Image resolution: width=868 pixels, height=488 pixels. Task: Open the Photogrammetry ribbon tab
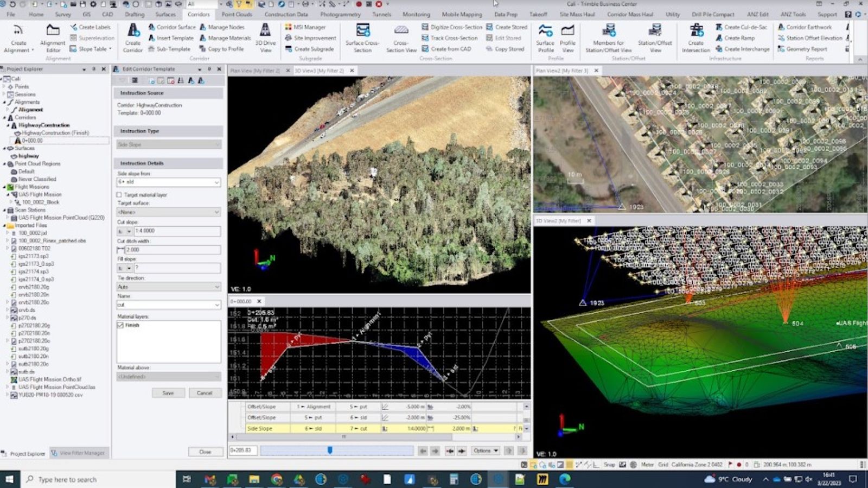(340, 14)
